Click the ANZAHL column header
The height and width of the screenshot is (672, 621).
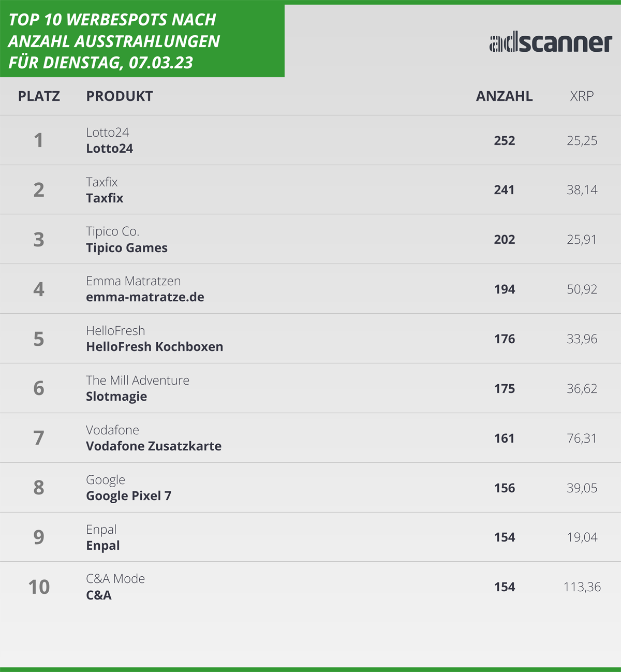point(504,96)
